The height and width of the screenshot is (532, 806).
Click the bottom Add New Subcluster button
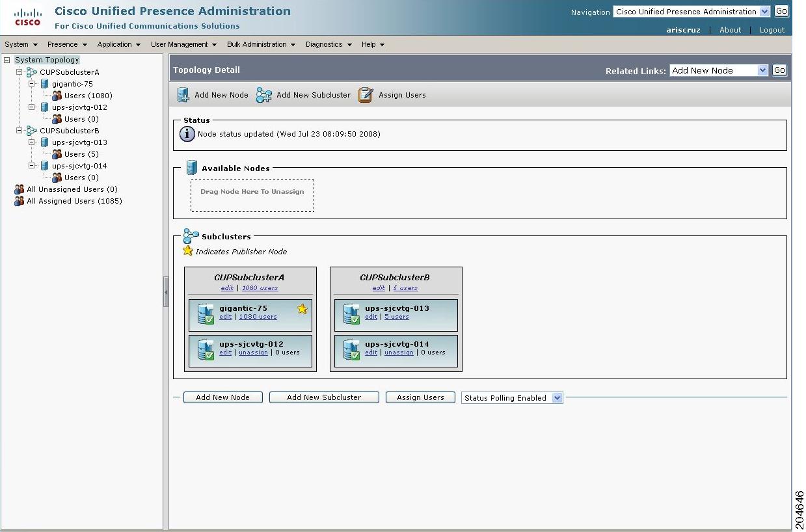tap(324, 397)
